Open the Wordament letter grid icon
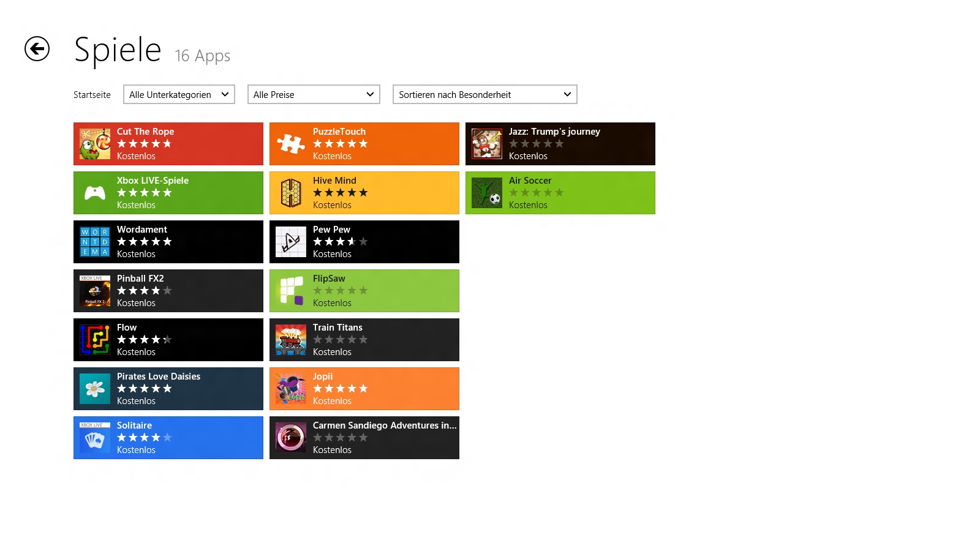 pyautogui.click(x=95, y=242)
